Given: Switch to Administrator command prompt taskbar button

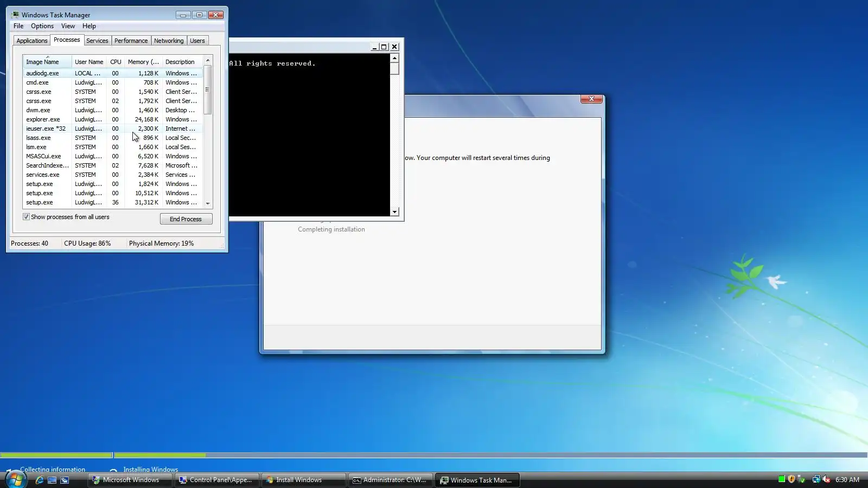Looking at the screenshot, I should click(x=391, y=480).
